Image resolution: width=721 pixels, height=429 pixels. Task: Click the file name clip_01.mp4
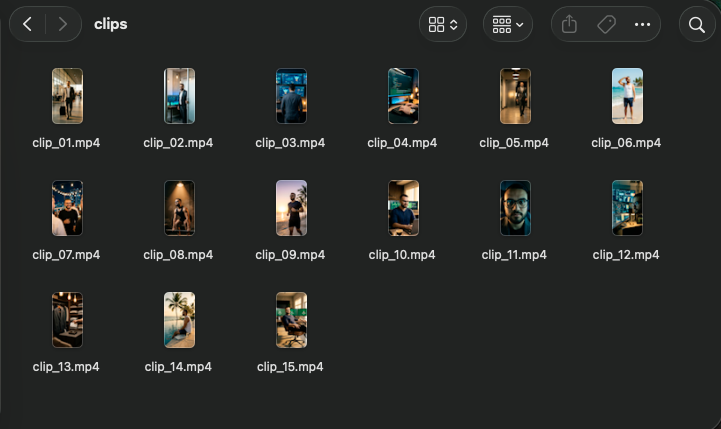[x=66, y=143]
